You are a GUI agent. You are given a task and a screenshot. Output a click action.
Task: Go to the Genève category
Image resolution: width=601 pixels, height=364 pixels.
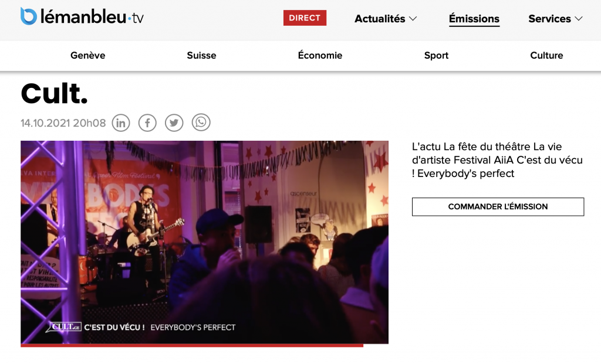point(88,56)
